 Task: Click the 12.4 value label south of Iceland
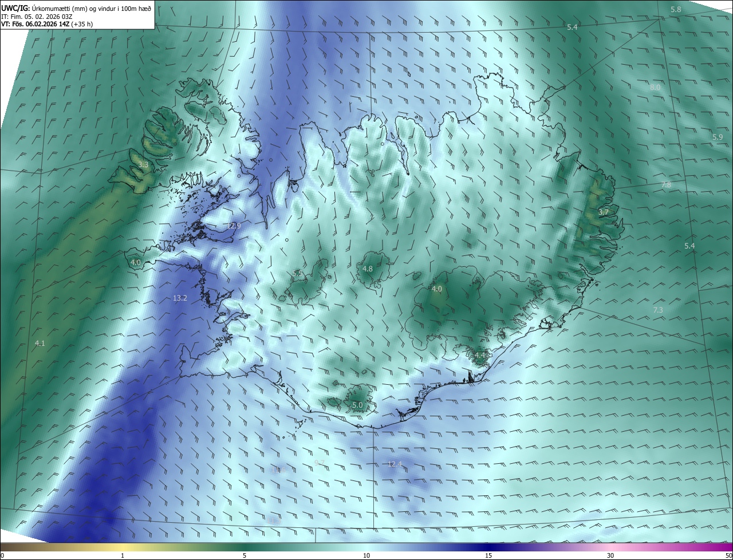coord(395,464)
